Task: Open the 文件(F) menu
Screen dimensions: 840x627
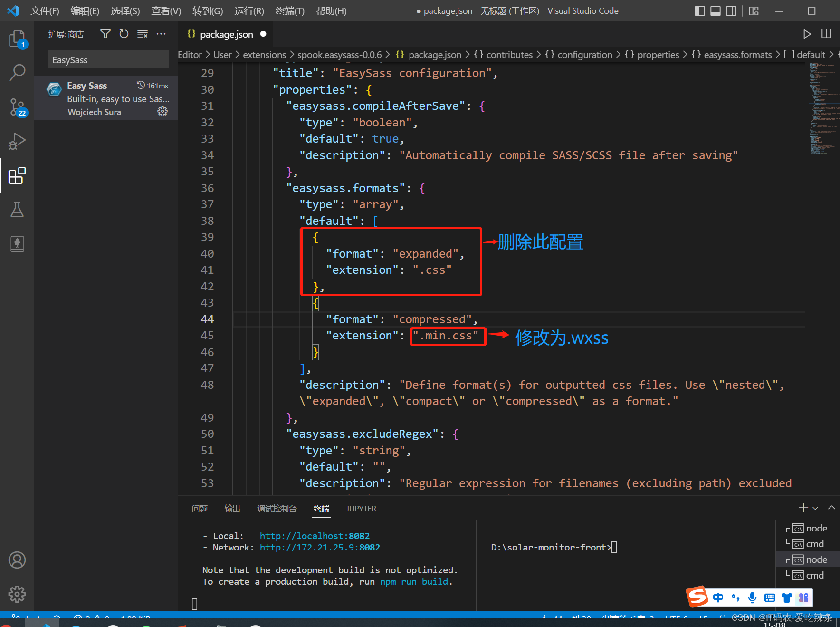Action: 45,11
